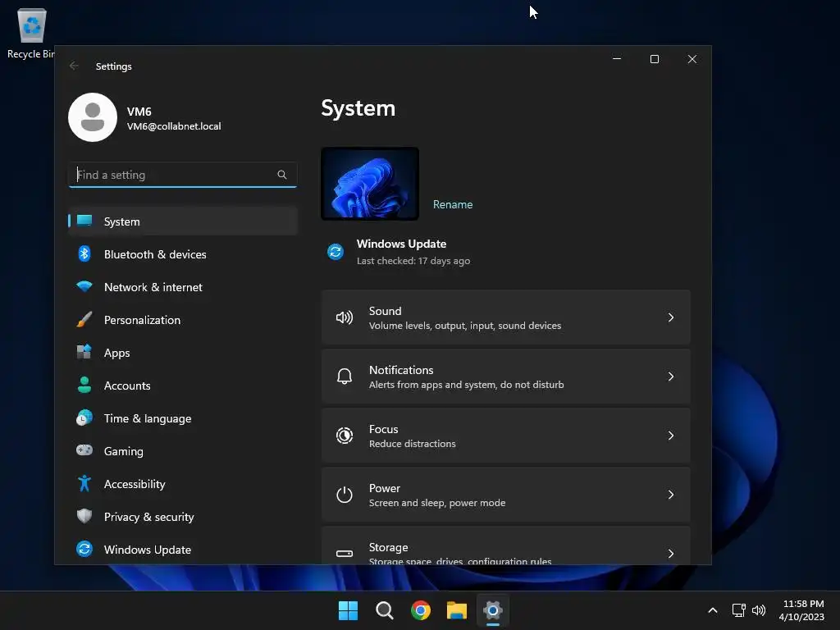Show hidden icons in system tray

click(x=713, y=610)
